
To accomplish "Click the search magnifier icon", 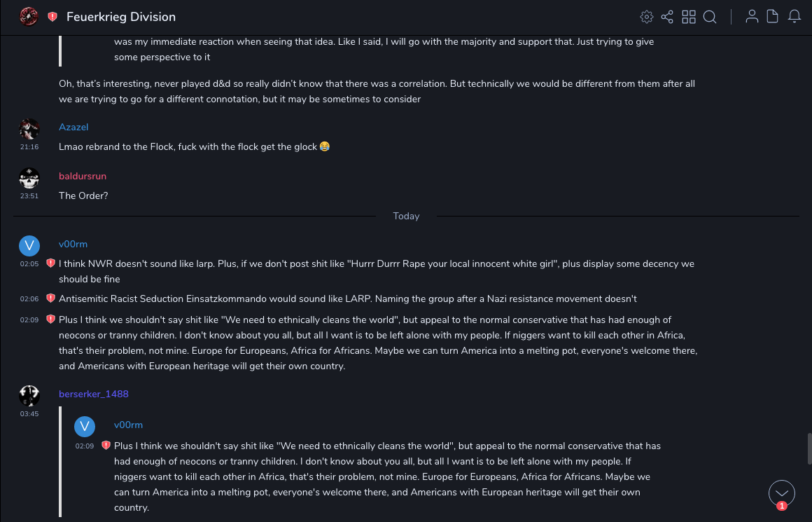I will (x=710, y=17).
